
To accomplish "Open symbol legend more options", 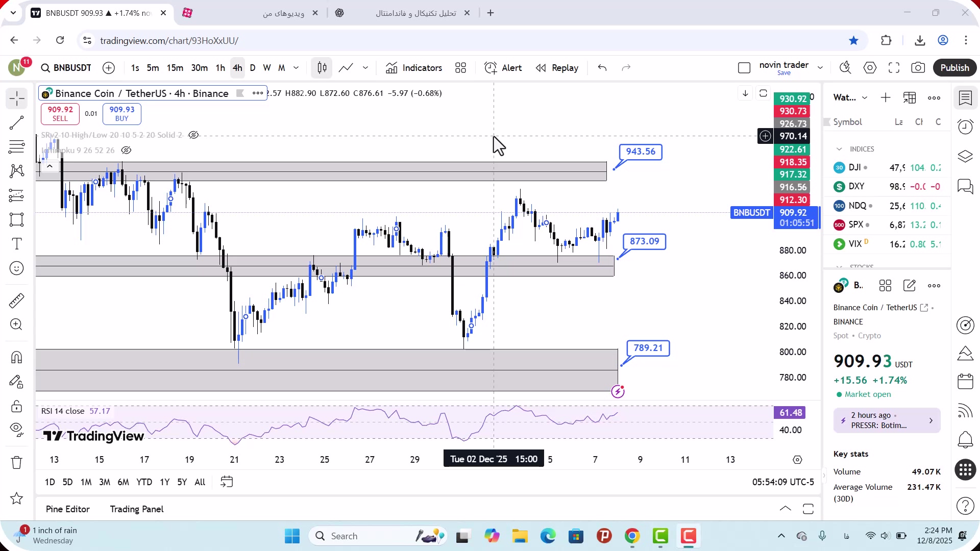I will (x=258, y=93).
